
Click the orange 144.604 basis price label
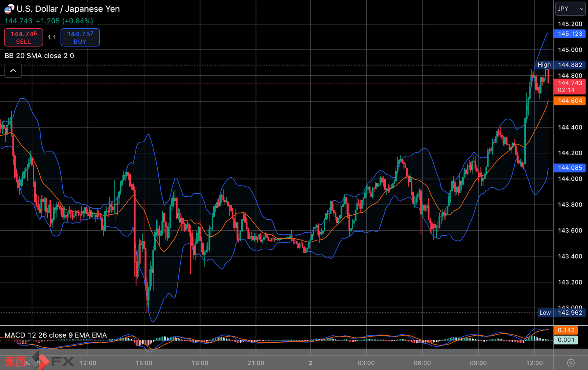(x=570, y=101)
